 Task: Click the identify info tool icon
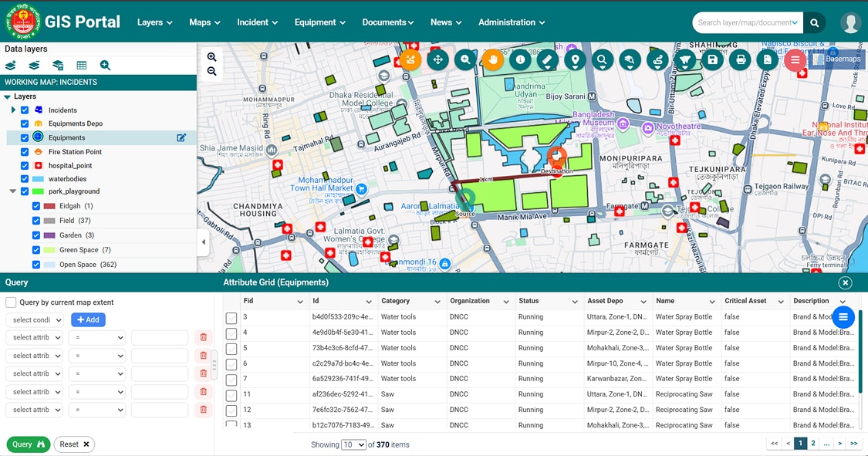coord(520,59)
